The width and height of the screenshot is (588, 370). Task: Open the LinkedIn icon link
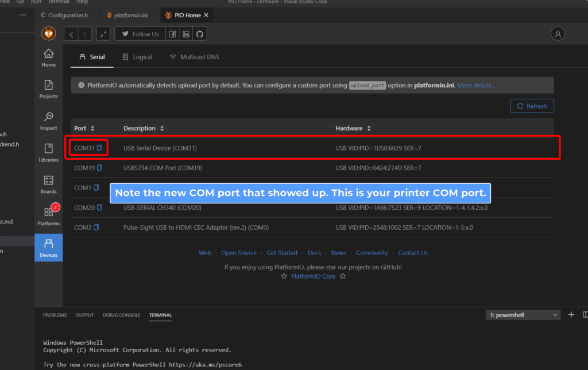click(186, 34)
